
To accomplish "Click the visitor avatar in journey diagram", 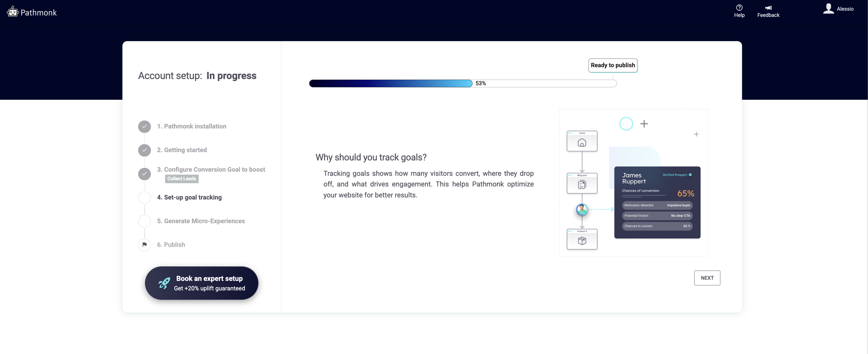I will click(582, 209).
